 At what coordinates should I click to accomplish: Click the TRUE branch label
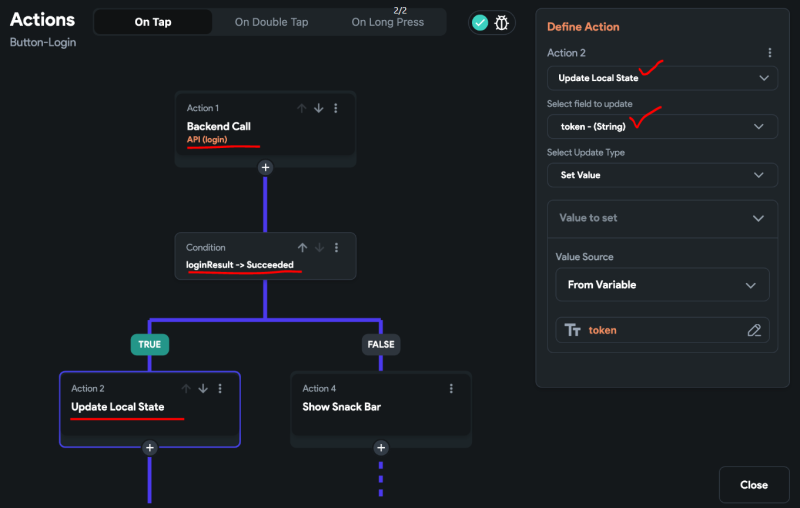click(x=149, y=344)
